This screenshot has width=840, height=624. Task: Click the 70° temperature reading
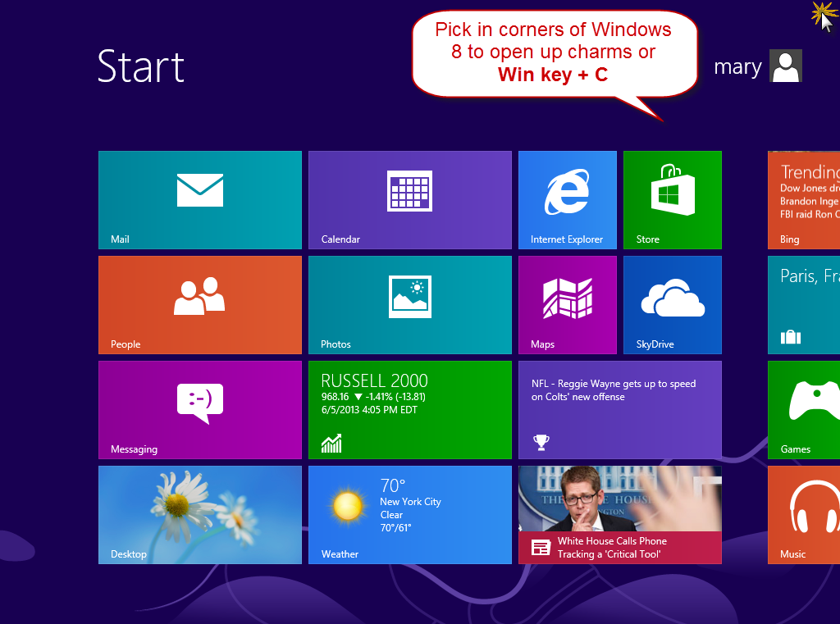click(392, 485)
